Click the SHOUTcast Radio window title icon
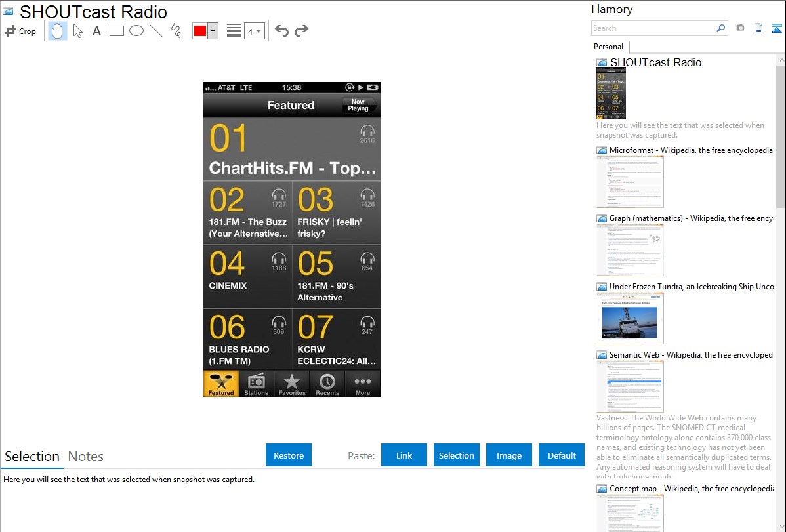The height and width of the screenshot is (532, 786). click(8, 11)
